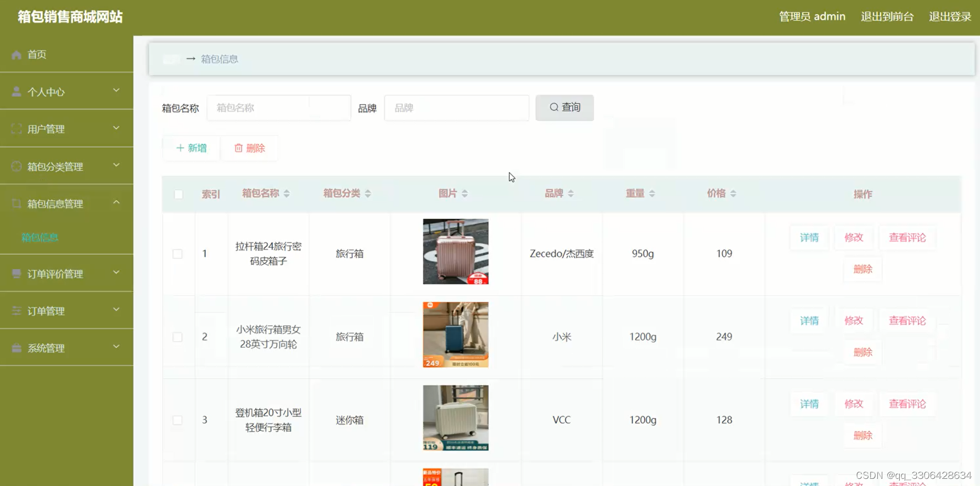Click 查看评论 for row 1 拉杆箱
Screen dimensions: 980x486
pyautogui.click(x=907, y=238)
